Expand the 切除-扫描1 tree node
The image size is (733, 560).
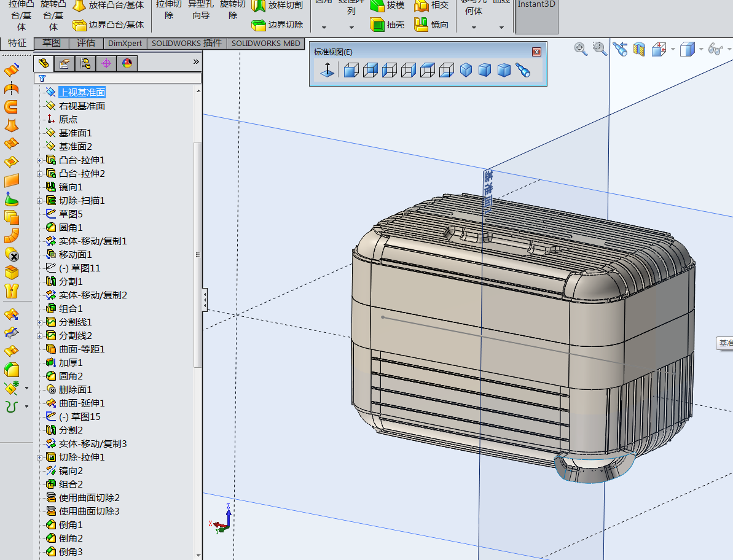[x=40, y=201]
